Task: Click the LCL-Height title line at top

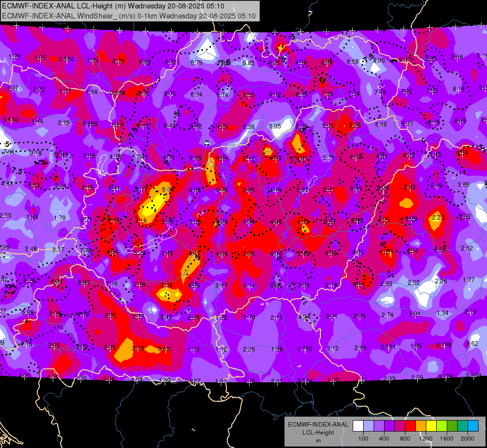Action: [113, 6]
